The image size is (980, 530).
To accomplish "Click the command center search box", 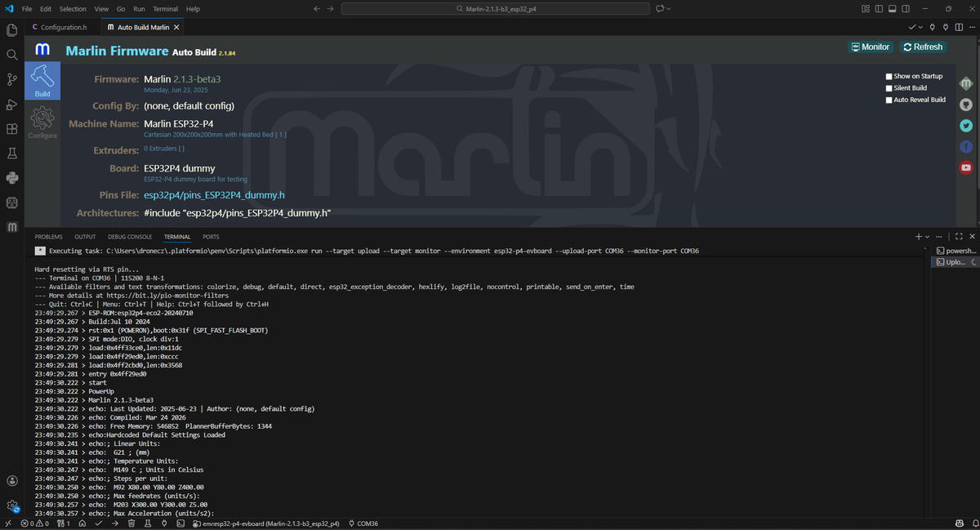I will (x=495, y=9).
